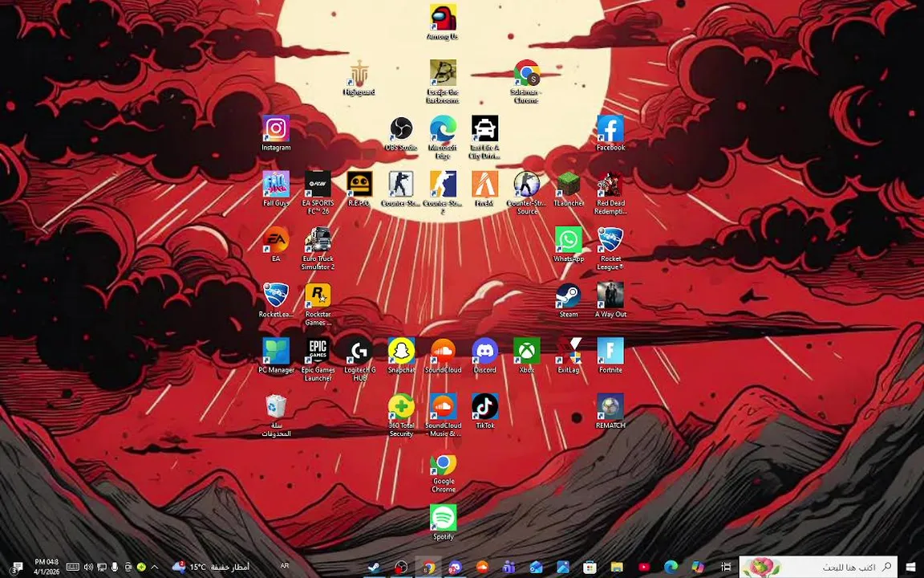This screenshot has height=578, width=924.
Task: Open the Spotify desktop icon
Action: tap(443, 523)
